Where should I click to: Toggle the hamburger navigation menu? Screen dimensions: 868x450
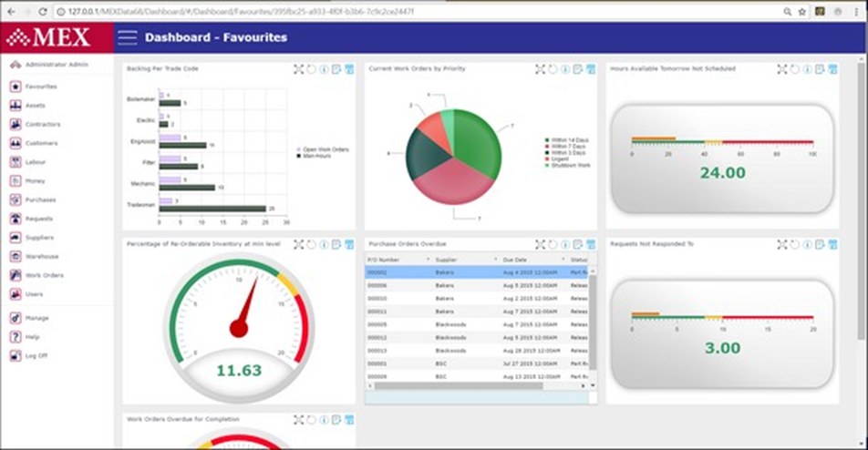(x=128, y=37)
